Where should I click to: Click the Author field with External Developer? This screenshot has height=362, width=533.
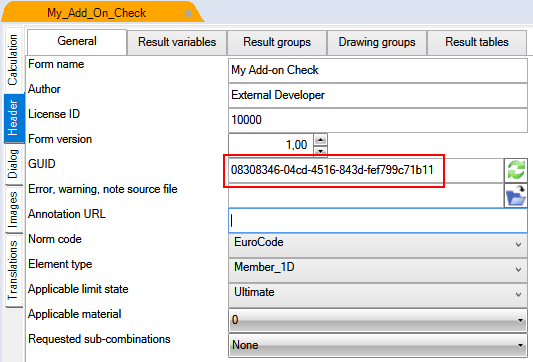click(378, 96)
